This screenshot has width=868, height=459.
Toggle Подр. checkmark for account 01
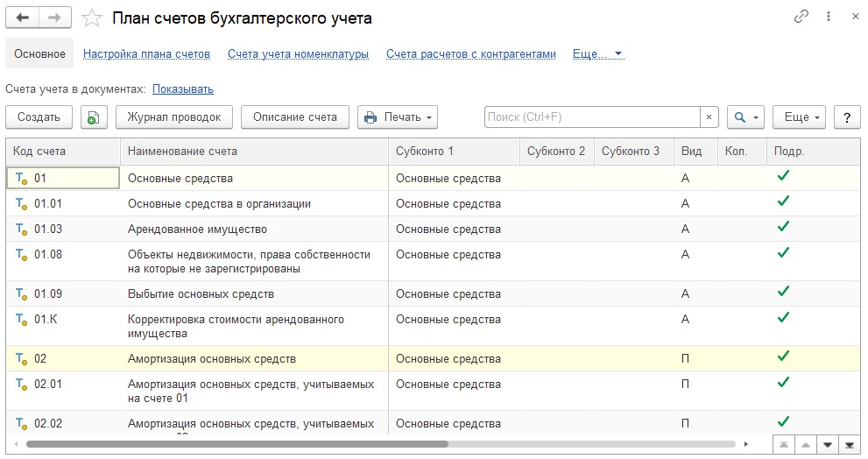(783, 176)
